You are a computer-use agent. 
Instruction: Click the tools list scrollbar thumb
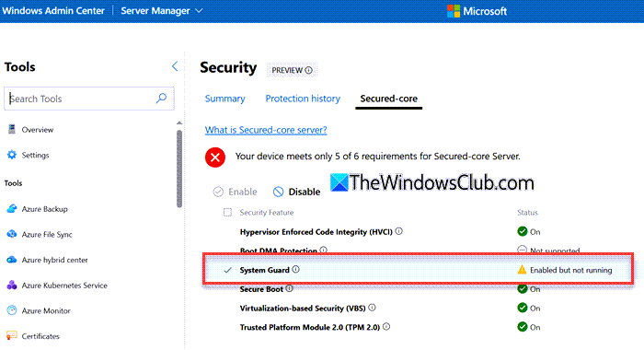[x=179, y=169]
